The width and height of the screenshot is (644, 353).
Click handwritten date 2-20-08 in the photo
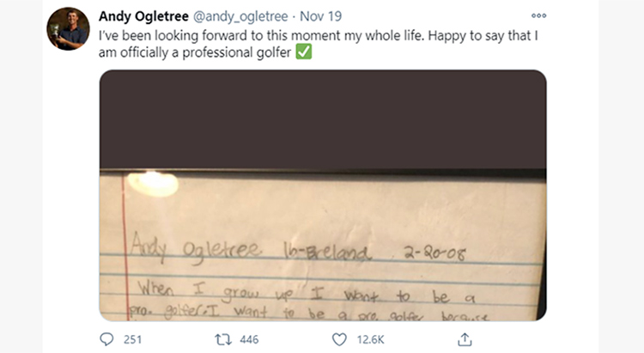[434, 253]
